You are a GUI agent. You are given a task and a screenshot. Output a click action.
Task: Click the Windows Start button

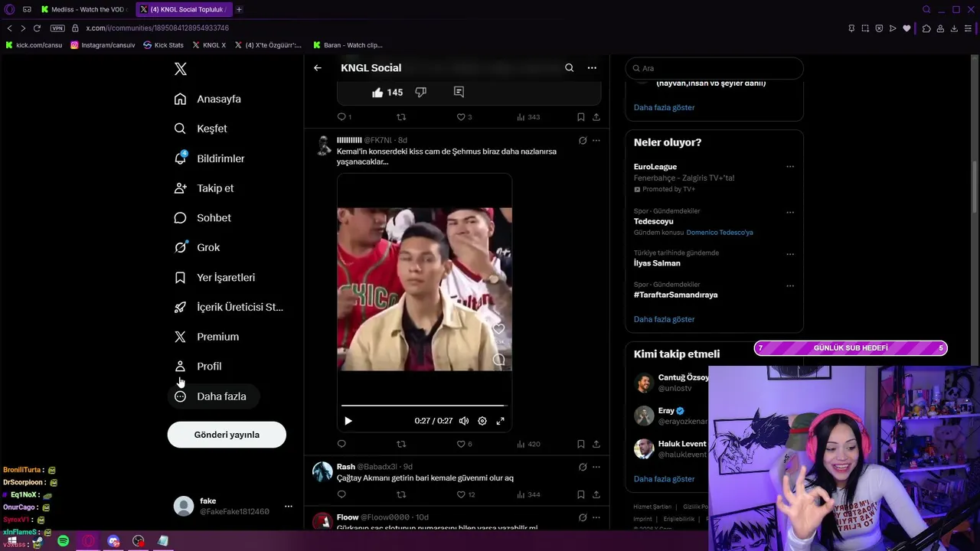pyautogui.click(x=12, y=541)
